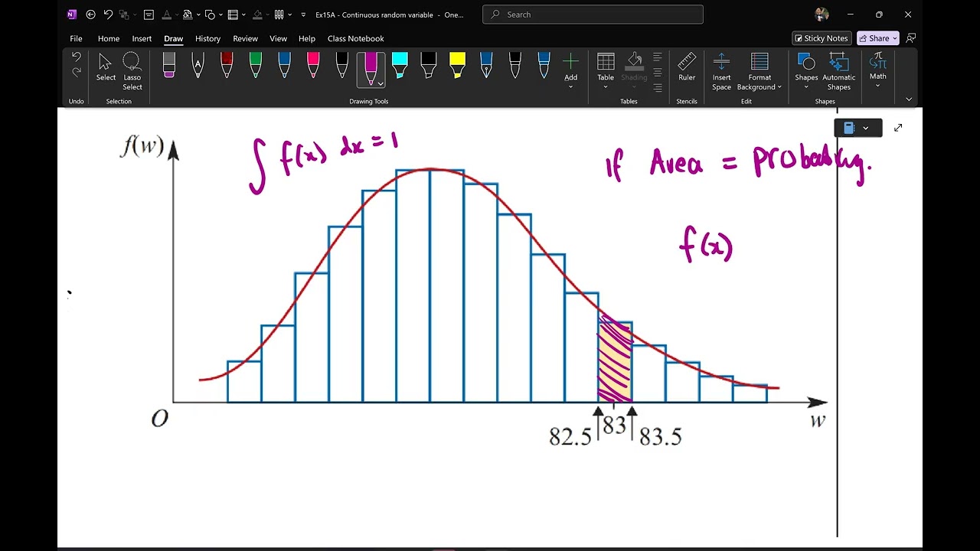Activate the Lasso Select tool
980x551 pixels.
tap(132, 71)
